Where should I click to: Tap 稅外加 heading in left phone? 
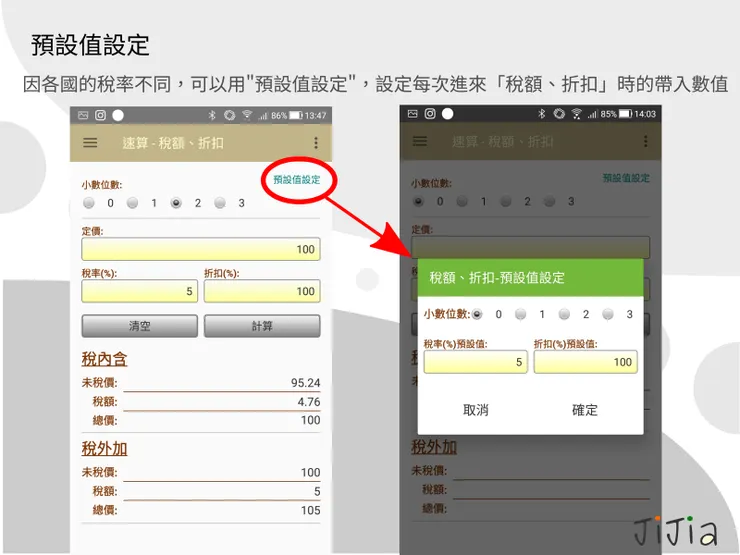coord(104,448)
